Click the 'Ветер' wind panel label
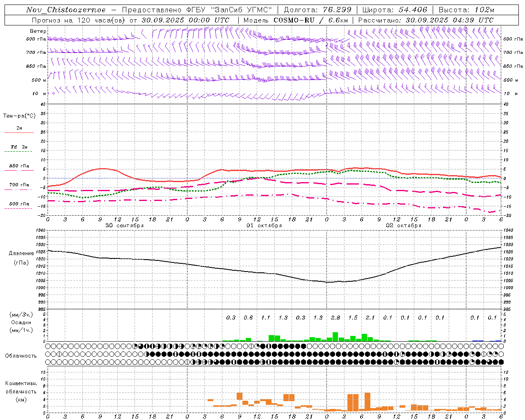This screenshot has height=420, width=525. [x=38, y=31]
